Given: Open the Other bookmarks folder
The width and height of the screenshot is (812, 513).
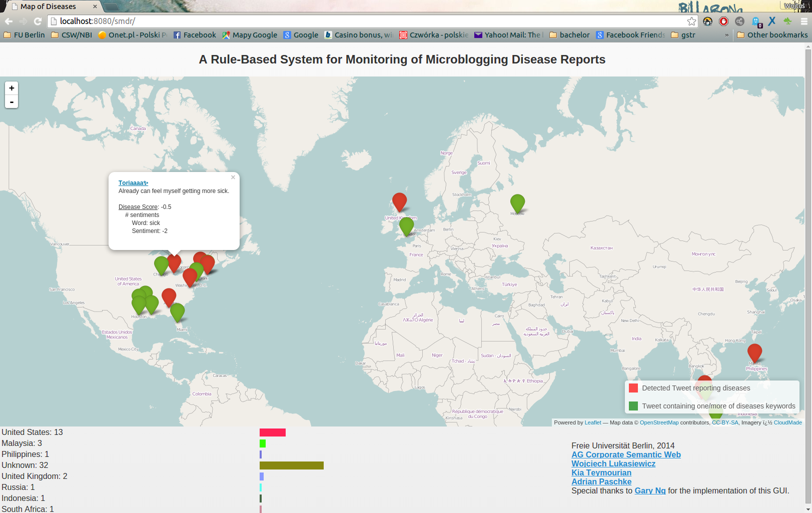Looking at the screenshot, I should coord(772,35).
